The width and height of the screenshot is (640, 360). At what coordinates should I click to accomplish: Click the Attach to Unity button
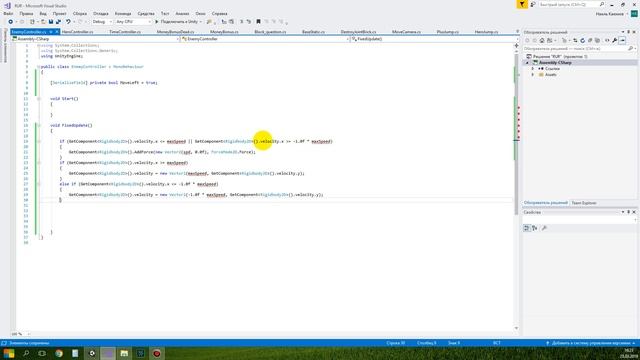tap(178, 22)
